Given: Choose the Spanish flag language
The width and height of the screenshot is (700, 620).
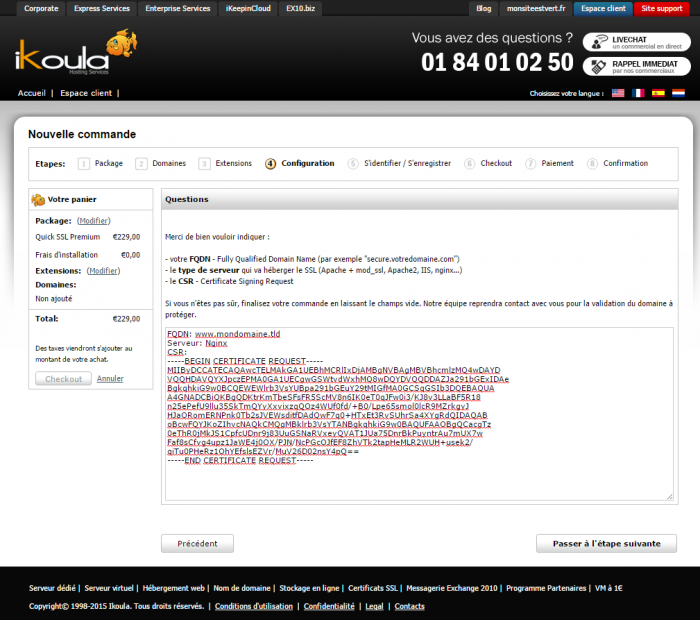Looking at the screenshot, I should (658, 93).
